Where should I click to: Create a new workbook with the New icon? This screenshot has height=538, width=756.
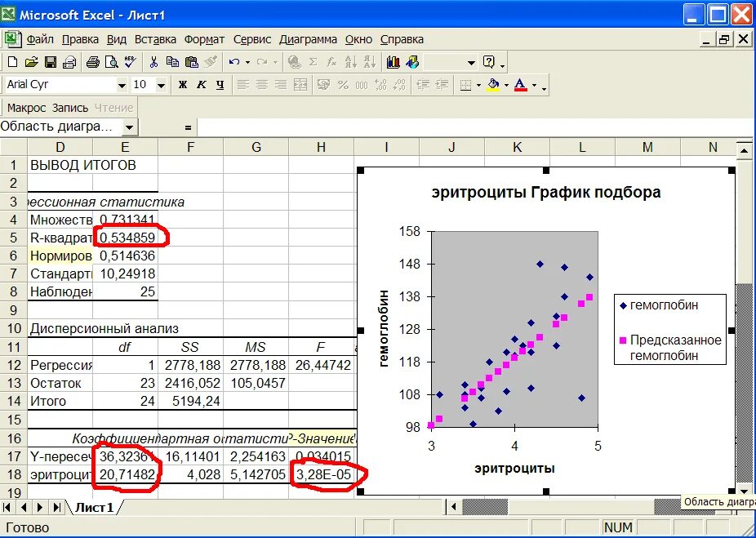tap(12, 62)
